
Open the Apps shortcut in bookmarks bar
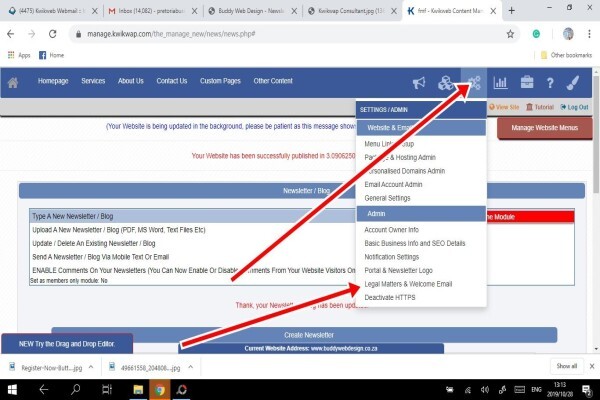[19, 55]
